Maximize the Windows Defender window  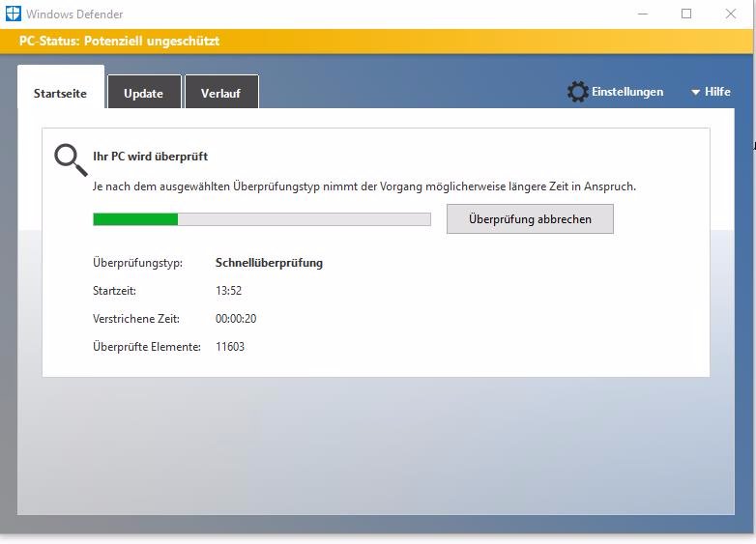[x=686, y=14]
